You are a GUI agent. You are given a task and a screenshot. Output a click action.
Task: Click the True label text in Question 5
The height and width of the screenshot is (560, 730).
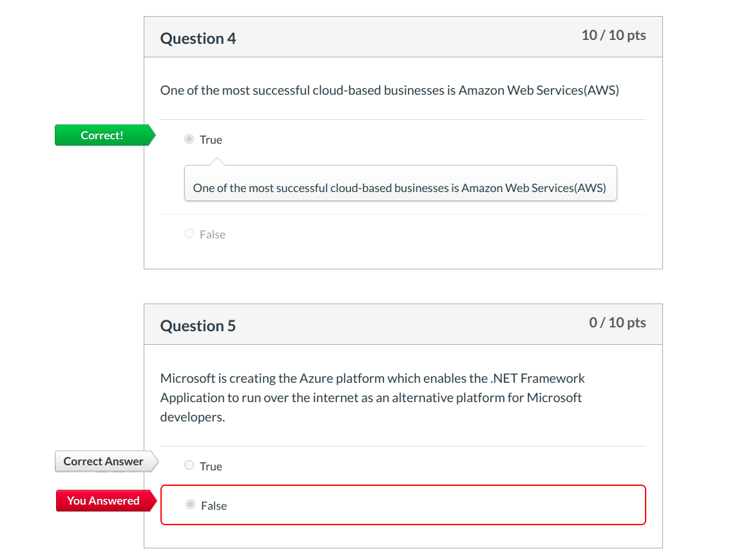pyautogui.click(x=211, y=467)
